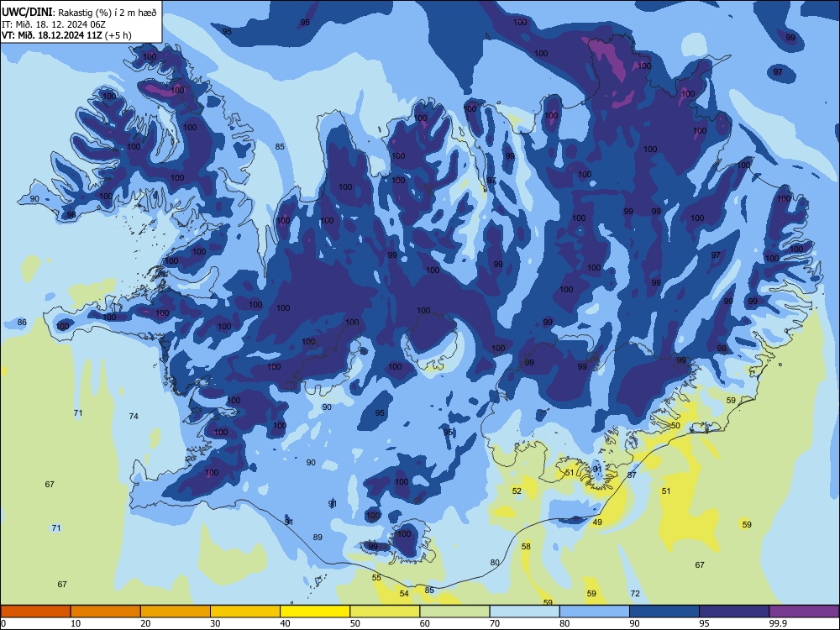Click the '50' humidity value on the map itself
Image resolution: width=840 pixels, height=630 pixels.
click(675, 425)
